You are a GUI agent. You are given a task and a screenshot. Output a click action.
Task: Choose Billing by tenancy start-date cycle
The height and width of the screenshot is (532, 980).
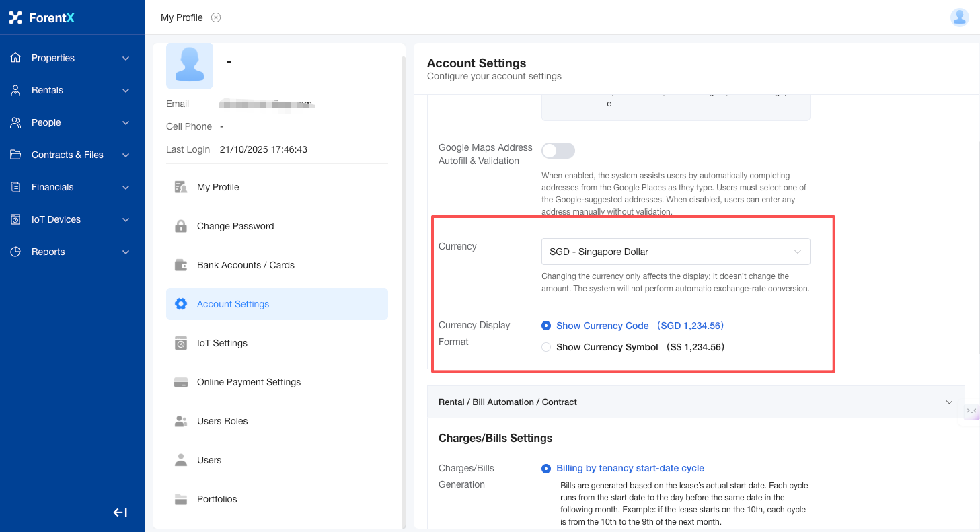(546, 468)
